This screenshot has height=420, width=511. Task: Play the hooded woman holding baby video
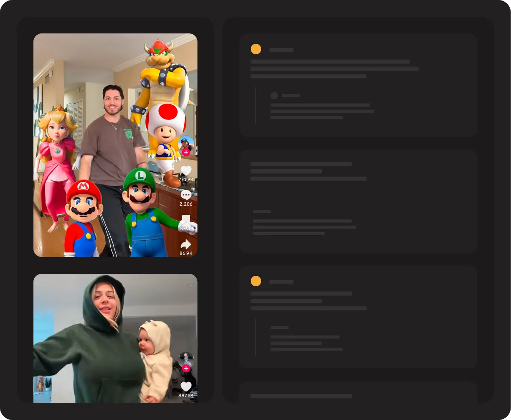[x=115, y=339]
